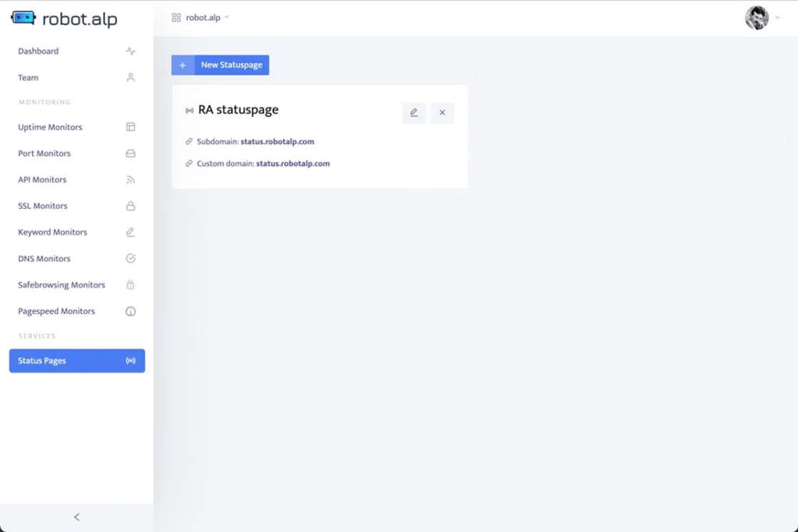798x532 pixels.
Task: Click the DNS Monitors checkmark icon
Action: point(130,259)
